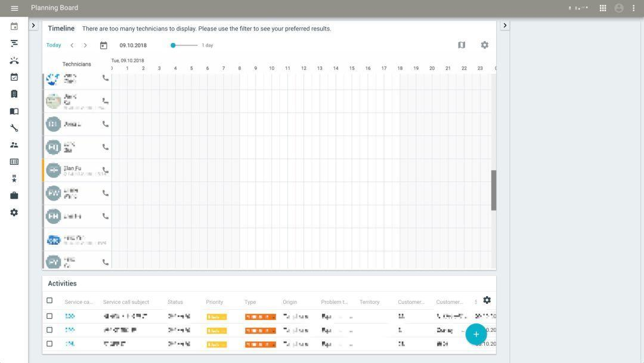Open Timeline settings gear icon
This screenshot has height=363, width=644.
pyautogui.click(x=485, y=45)
